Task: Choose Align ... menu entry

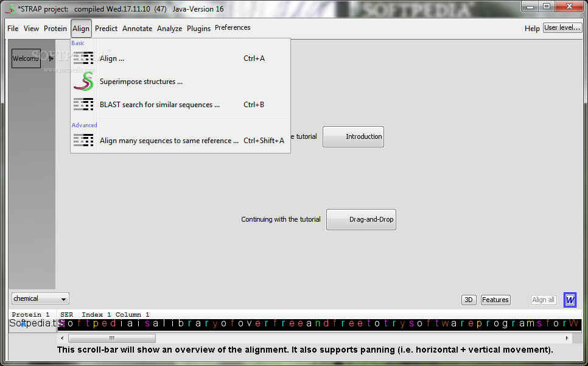Action: point(180,58)
